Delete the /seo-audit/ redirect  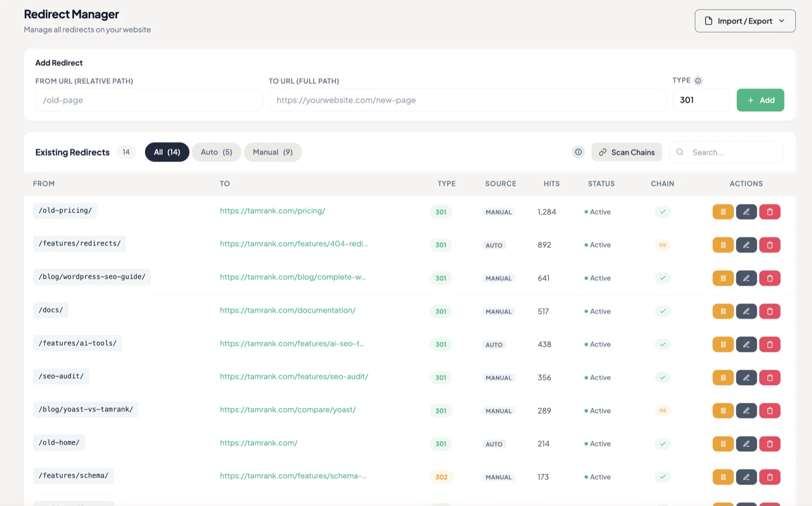[x=769, y=378]
